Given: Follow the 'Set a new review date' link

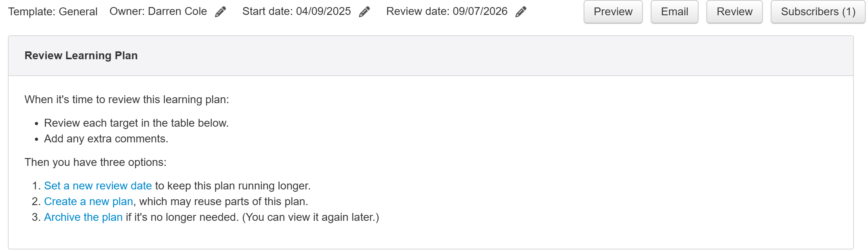Looking at the screenshot, I should coord(98,186).
